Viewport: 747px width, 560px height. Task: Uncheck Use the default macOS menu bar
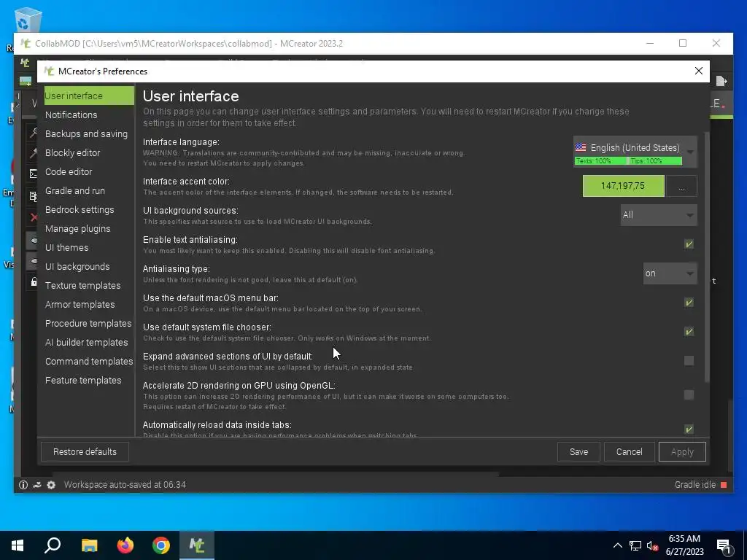(689, 303)
